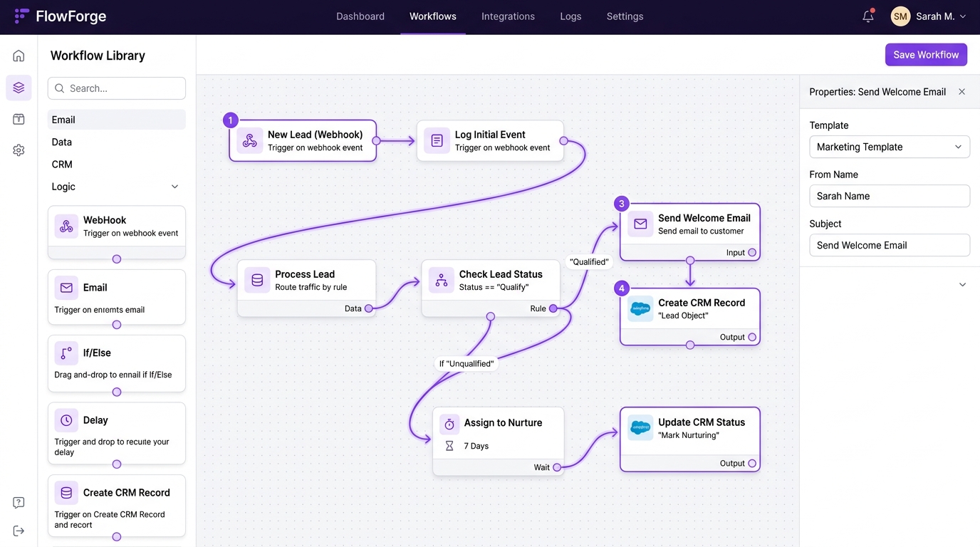Click the bottom connector dot under WebHook card
Image resolution: width=980 pixels, height=547 pixels.
[x=117, y=259]
